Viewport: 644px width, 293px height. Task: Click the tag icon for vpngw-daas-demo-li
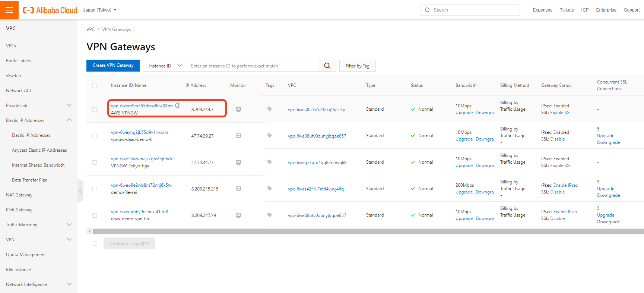coord(270,135)
